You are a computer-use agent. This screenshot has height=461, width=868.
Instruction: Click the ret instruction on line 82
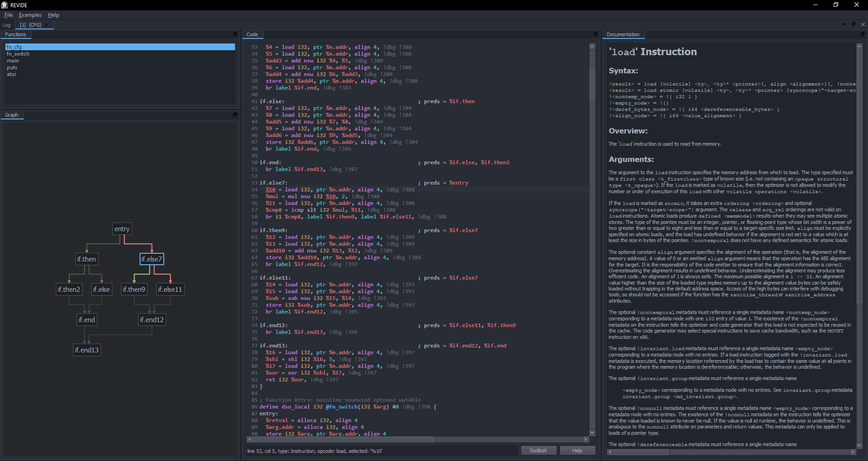point(270,380)
